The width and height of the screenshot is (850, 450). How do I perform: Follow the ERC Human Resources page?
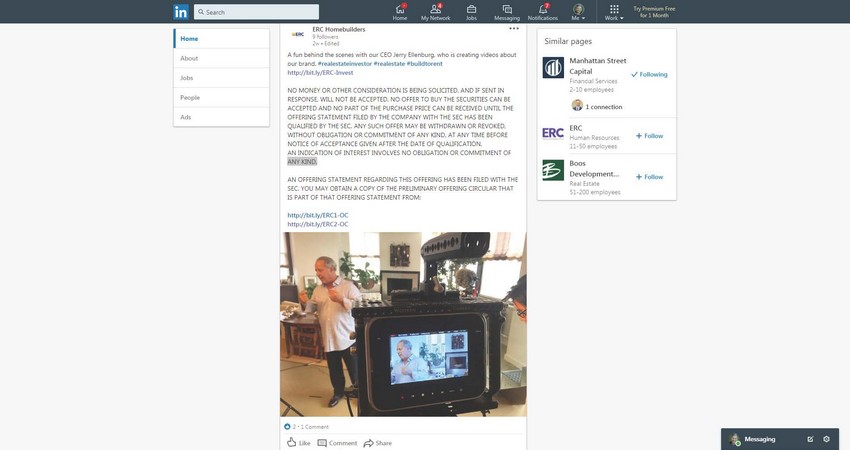pyautogui.click(x=649, y=136)
